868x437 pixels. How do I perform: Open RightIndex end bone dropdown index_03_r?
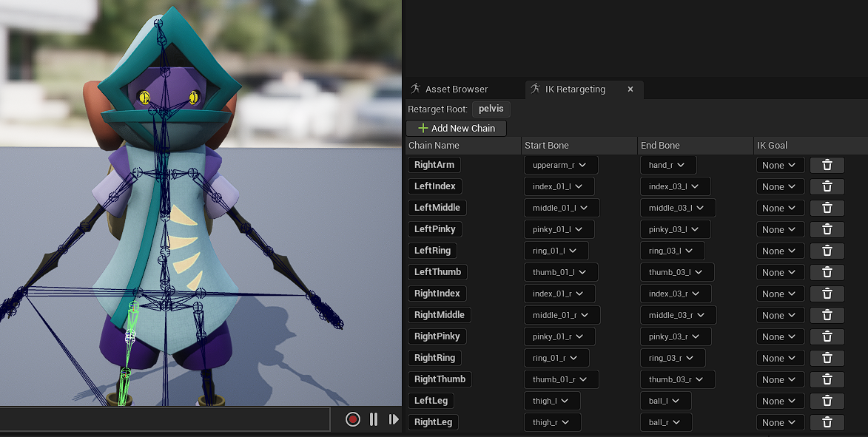coord(676,294)
